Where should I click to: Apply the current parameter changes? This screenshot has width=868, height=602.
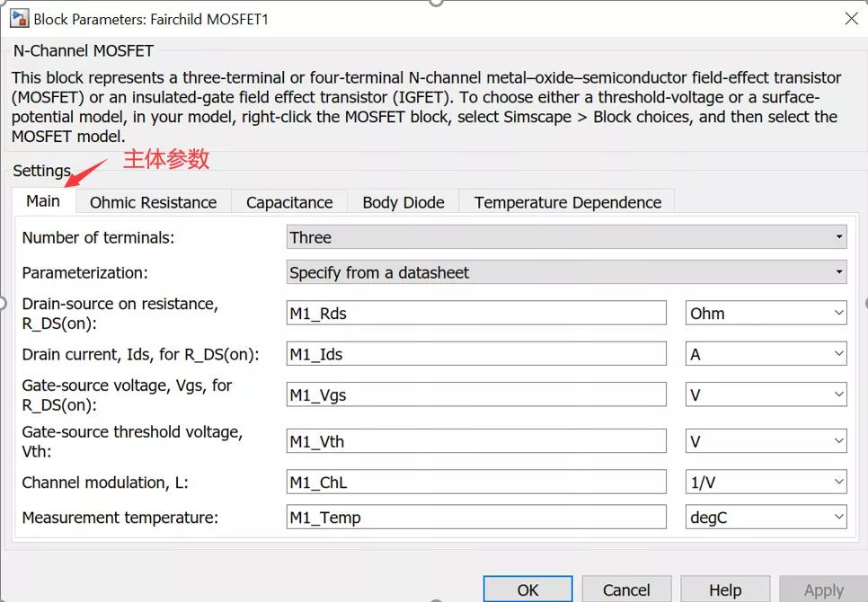(823, 589)
